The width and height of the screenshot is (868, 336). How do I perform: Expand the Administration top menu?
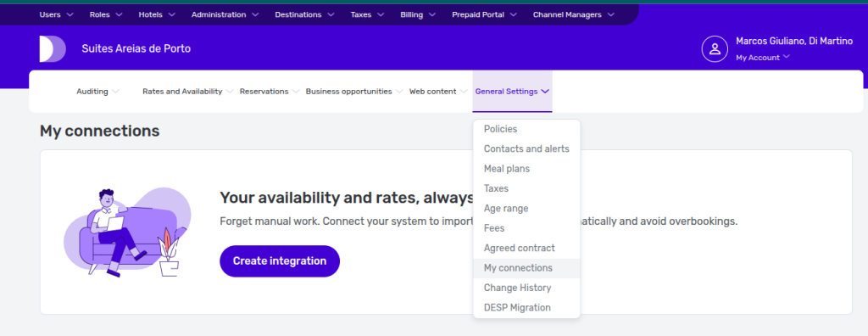pyautogui.click(x=225, y=15)
